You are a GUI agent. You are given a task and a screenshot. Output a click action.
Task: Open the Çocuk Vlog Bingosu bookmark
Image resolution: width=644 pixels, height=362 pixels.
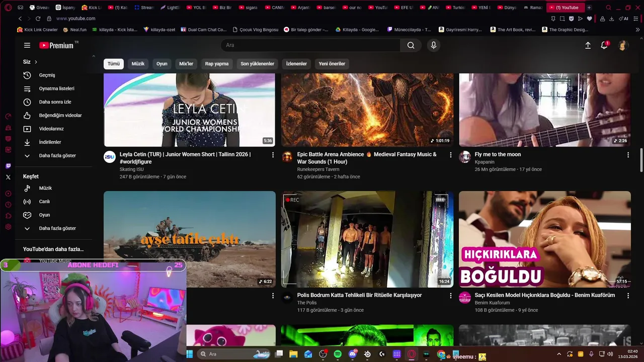tap(256, 30)
